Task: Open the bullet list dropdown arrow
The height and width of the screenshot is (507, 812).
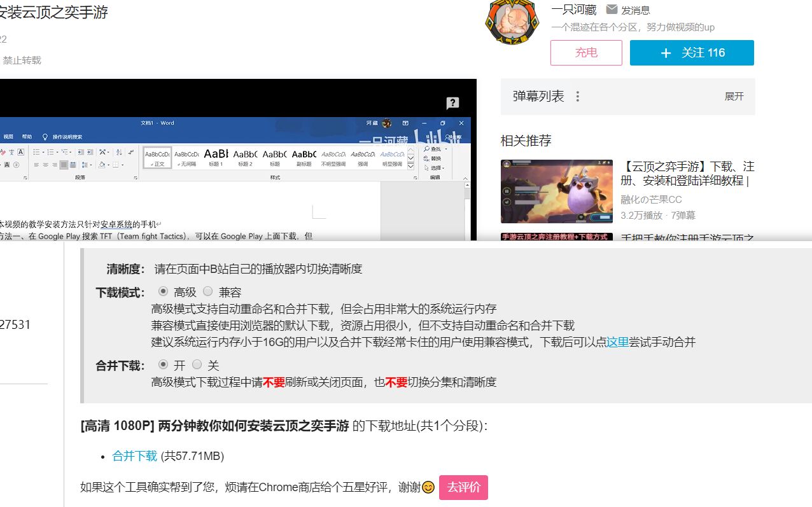Action: [43, 152]
